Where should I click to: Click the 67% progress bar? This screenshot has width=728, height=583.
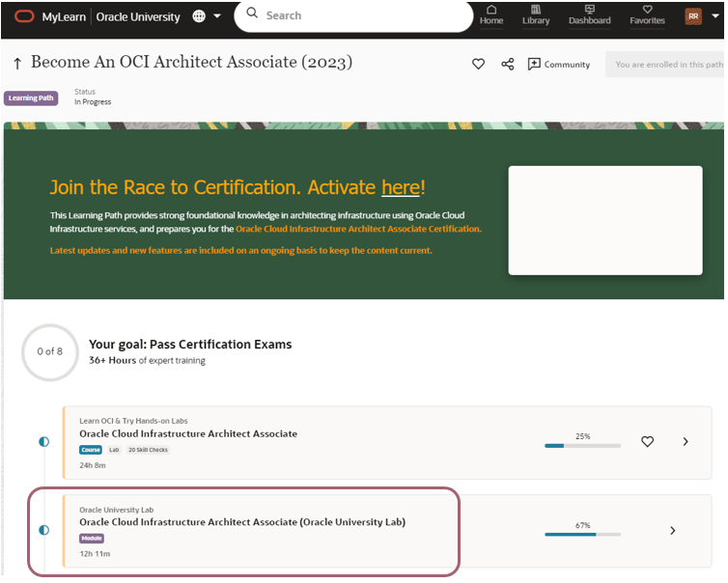pos(582,534)
